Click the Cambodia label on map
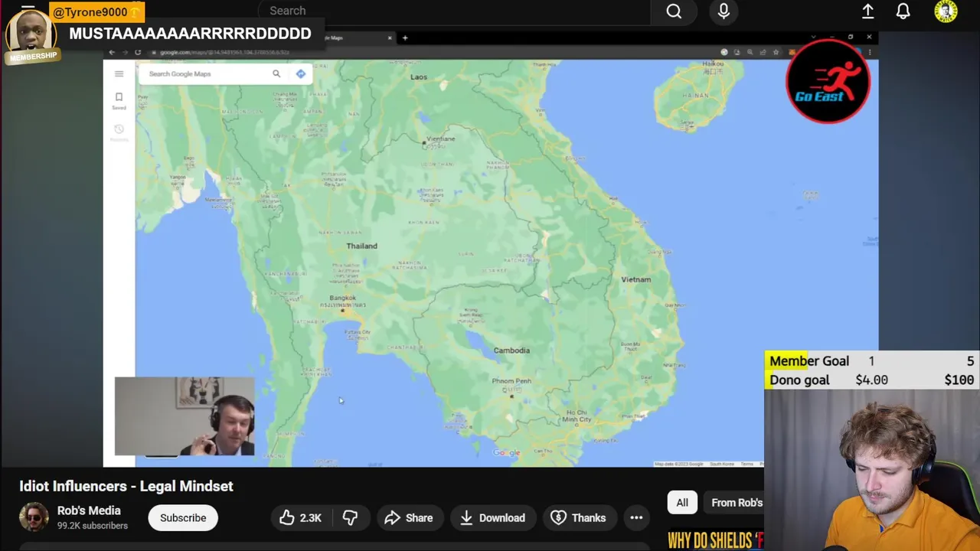The image size is (980, 551). coord(511,350)
